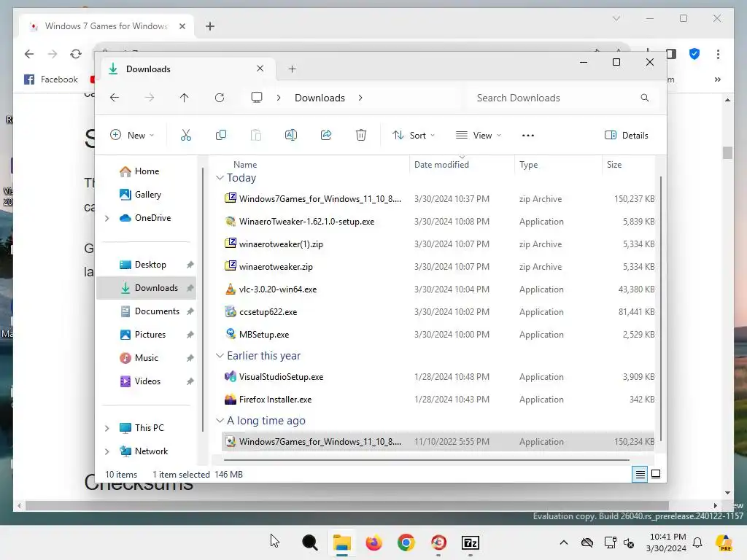The height and width of the screenshot is (560, 747).
Task: Collapse the A long time ago group
Action: pyautogui.click(x=220, y=421)
